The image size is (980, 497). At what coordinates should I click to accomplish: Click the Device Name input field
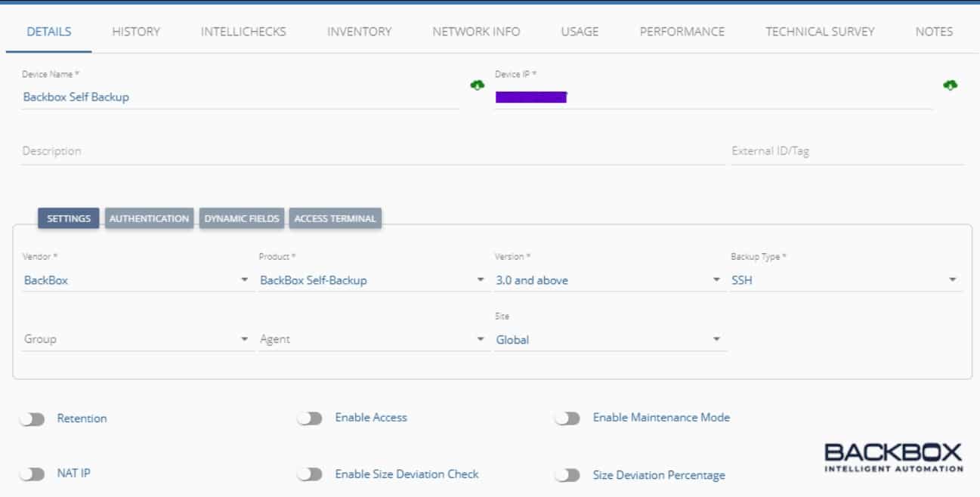[x=240, y=97]
